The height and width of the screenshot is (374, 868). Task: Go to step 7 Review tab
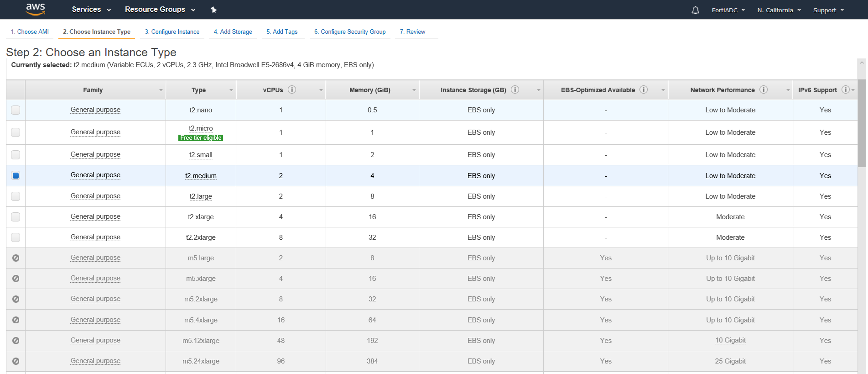pos(412,32)
